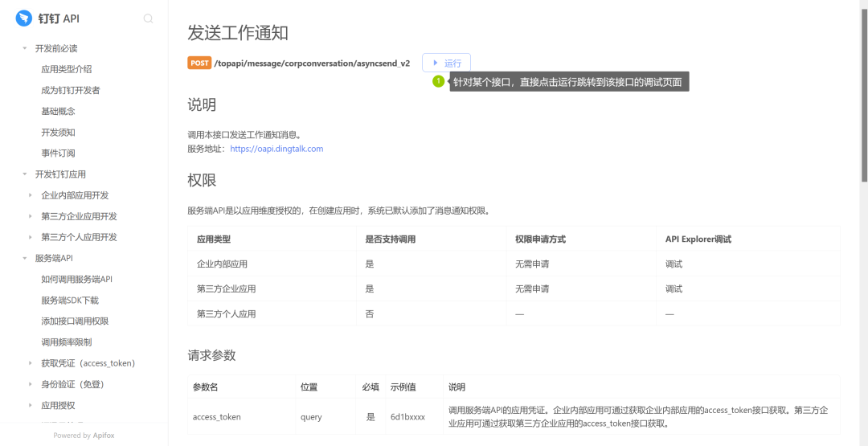868x446 pixels.
Task: Click 无需申请 in the 企业内部应用 row
Action: (532, 264)
